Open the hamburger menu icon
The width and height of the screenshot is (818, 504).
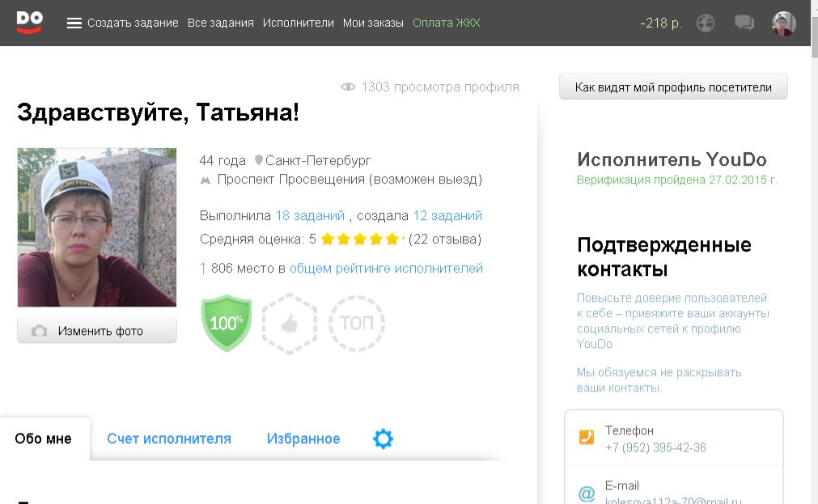point(74,23)
